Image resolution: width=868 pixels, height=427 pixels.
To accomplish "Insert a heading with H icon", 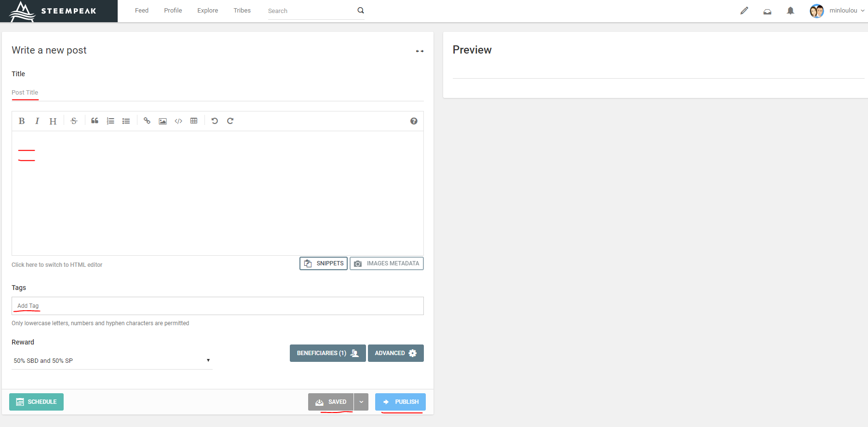I will pos(53,121).
